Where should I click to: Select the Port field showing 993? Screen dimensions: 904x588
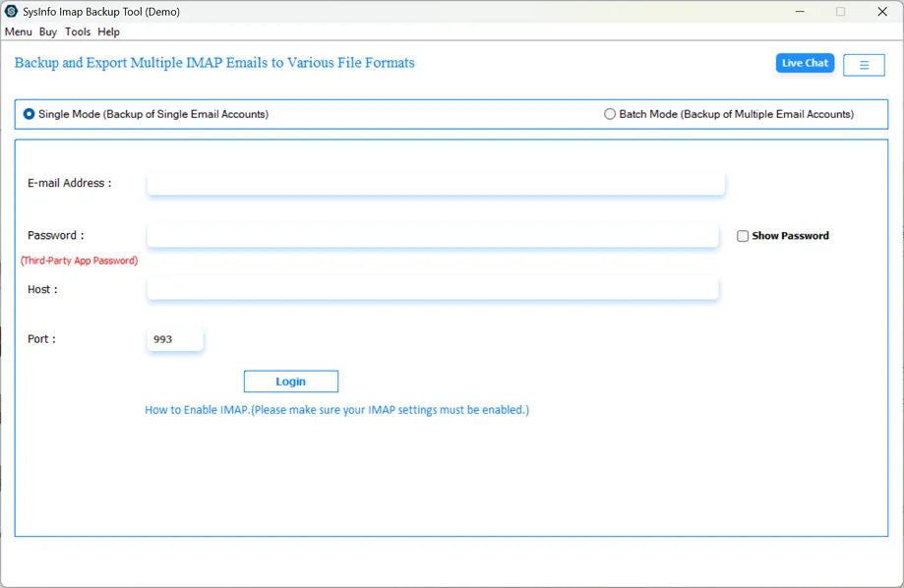click(x=174, y=338)
